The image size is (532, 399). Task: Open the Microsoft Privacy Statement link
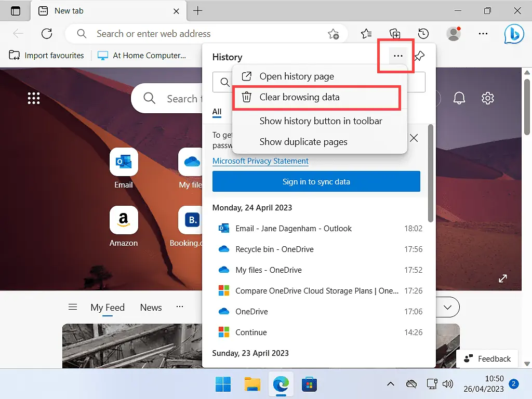[260, 161]
